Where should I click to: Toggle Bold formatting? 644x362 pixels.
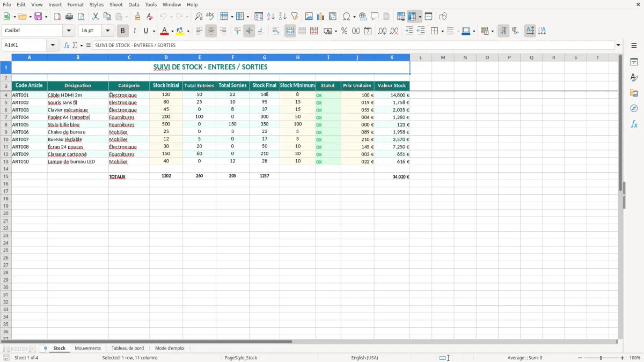(x=123, y=31)
